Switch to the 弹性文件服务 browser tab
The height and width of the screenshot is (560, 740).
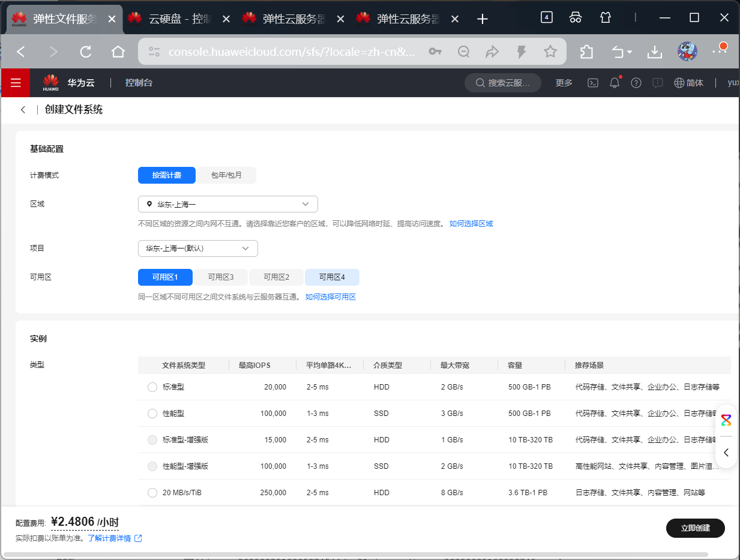click(x=63, y=19)
